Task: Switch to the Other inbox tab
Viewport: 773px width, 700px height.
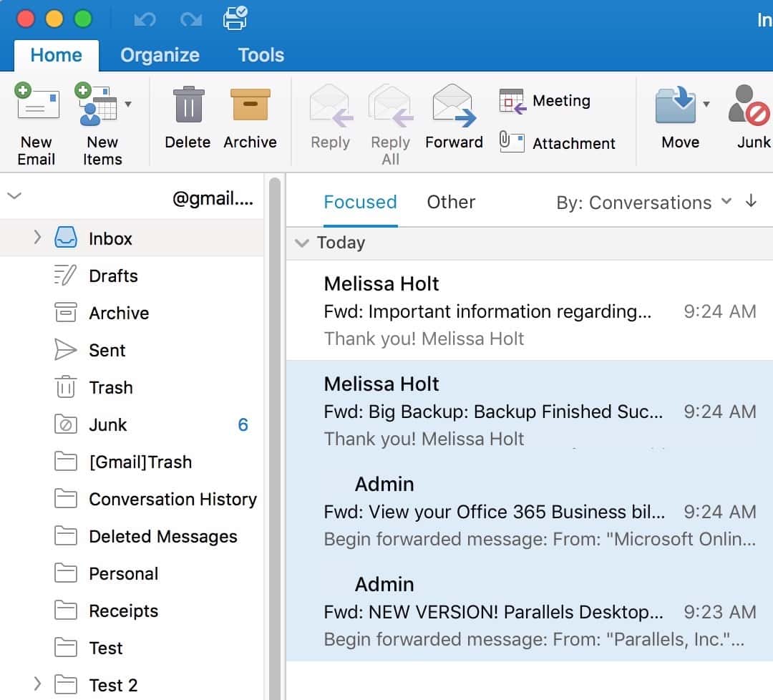Action: 451,203
